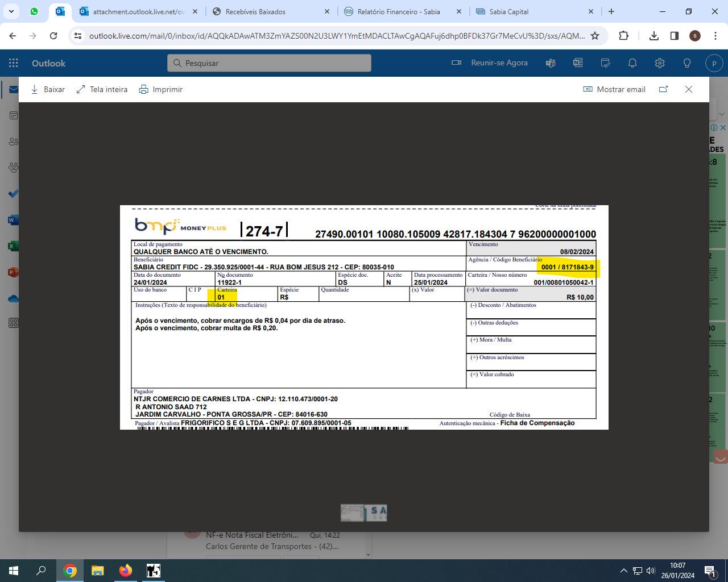This screenshot has height=582, width=728.
Task: Open Firefox from the taskbar
Action: tap(126, 571)
